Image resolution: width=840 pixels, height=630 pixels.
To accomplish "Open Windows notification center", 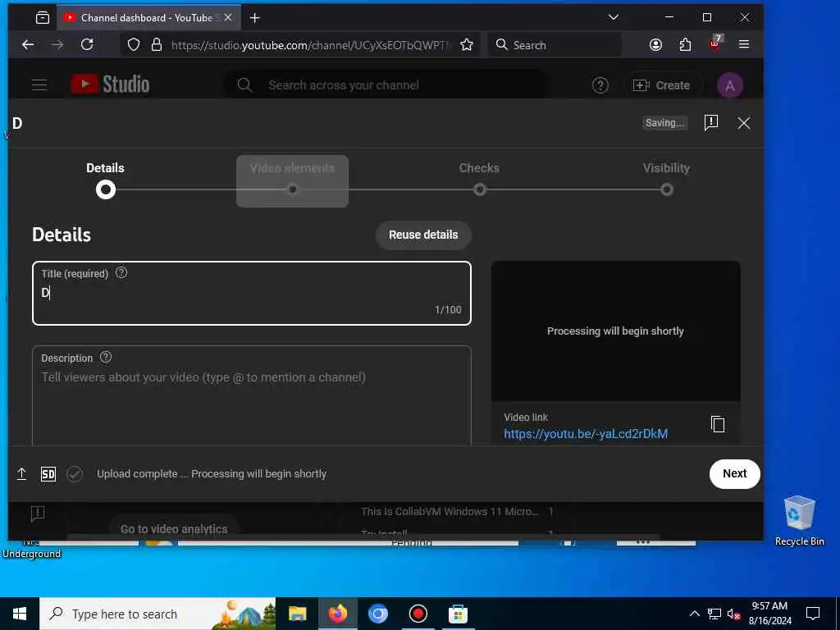I will [813, 614].
